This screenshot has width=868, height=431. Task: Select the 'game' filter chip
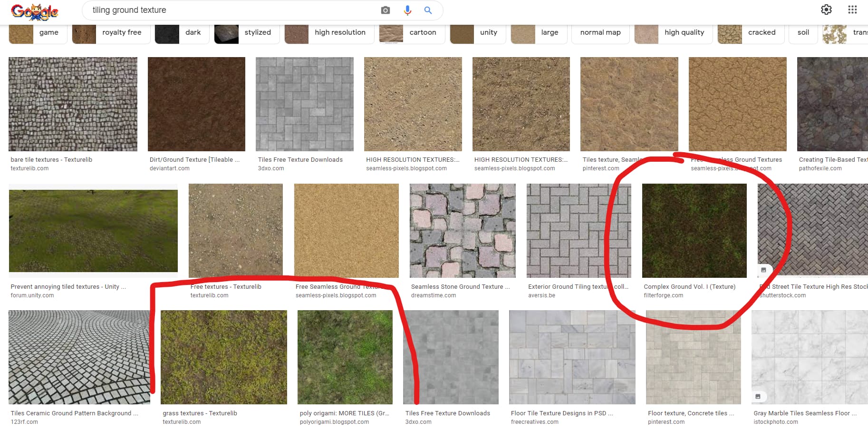[38, 32]
